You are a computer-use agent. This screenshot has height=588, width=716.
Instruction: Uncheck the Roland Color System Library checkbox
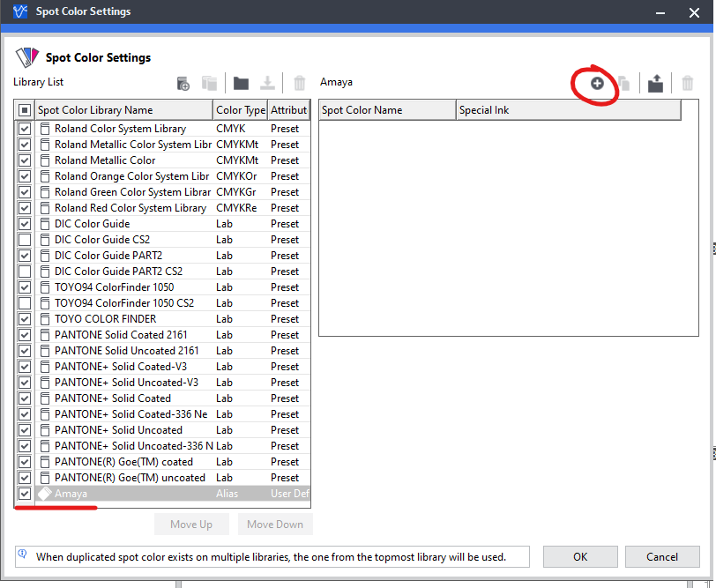(x=25, y=129)
